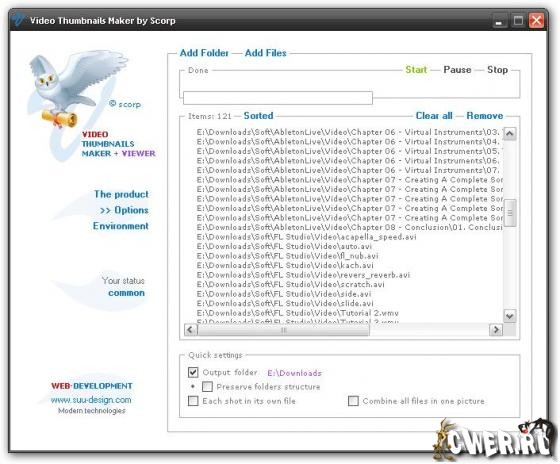This screenshot has height=464, width=560.
Task: Open the www.suu-design.com link
Action: point(91,400)
